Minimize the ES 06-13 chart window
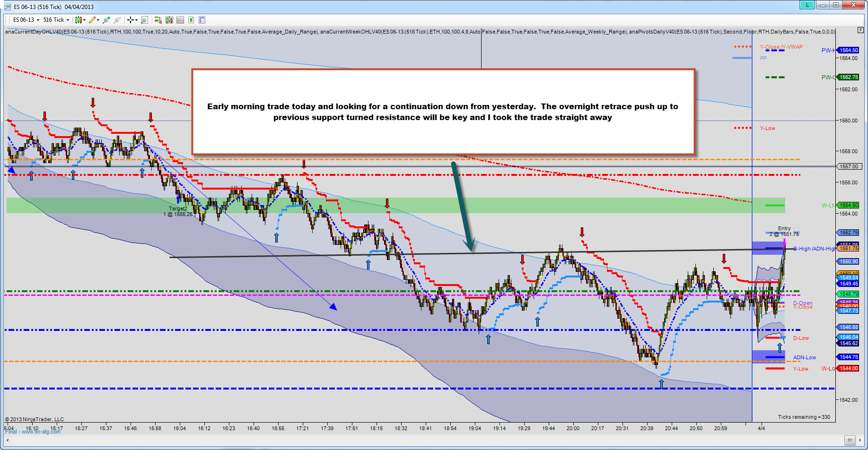 [823, 5]
